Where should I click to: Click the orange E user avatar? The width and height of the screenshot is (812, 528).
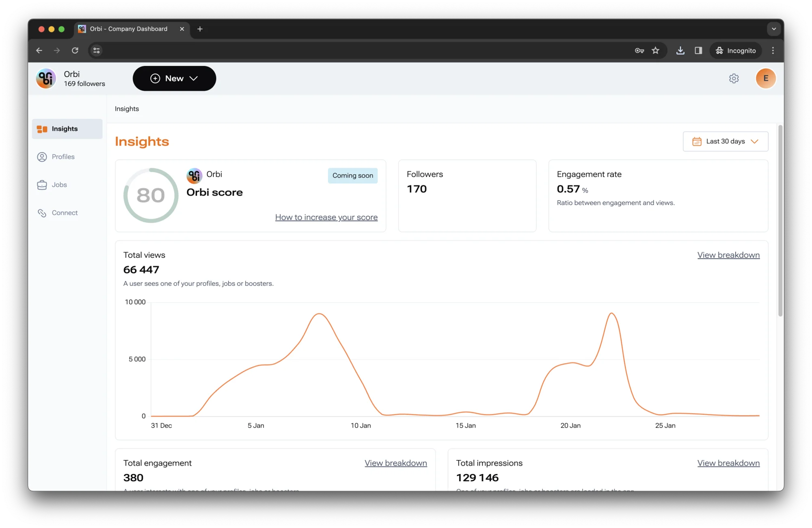point(766,78)
